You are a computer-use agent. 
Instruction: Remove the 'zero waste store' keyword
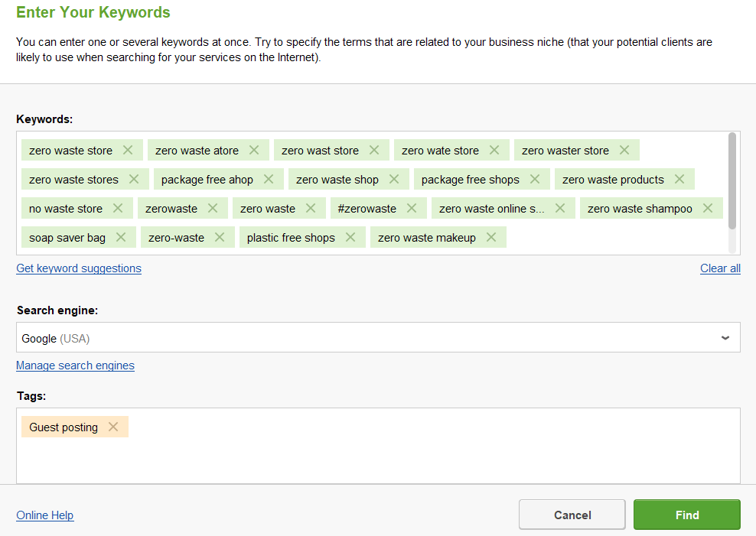128,150
